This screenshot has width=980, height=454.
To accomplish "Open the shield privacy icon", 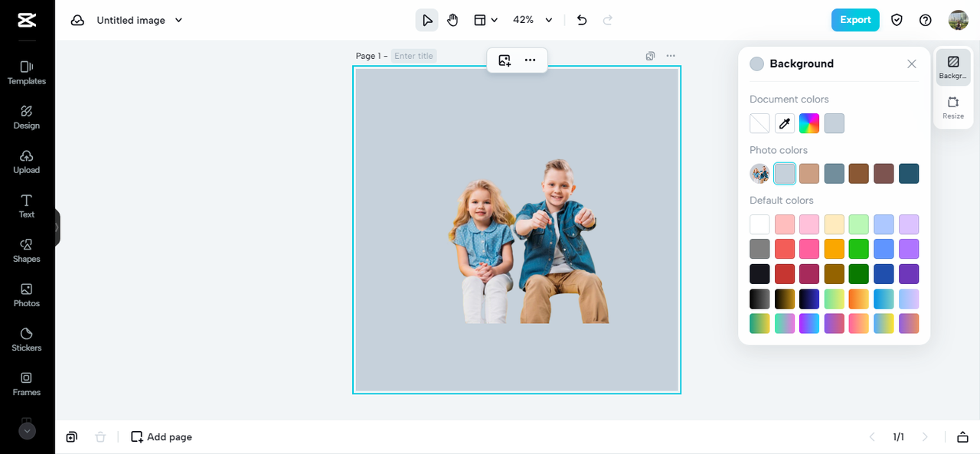I will tap(897, 20).
